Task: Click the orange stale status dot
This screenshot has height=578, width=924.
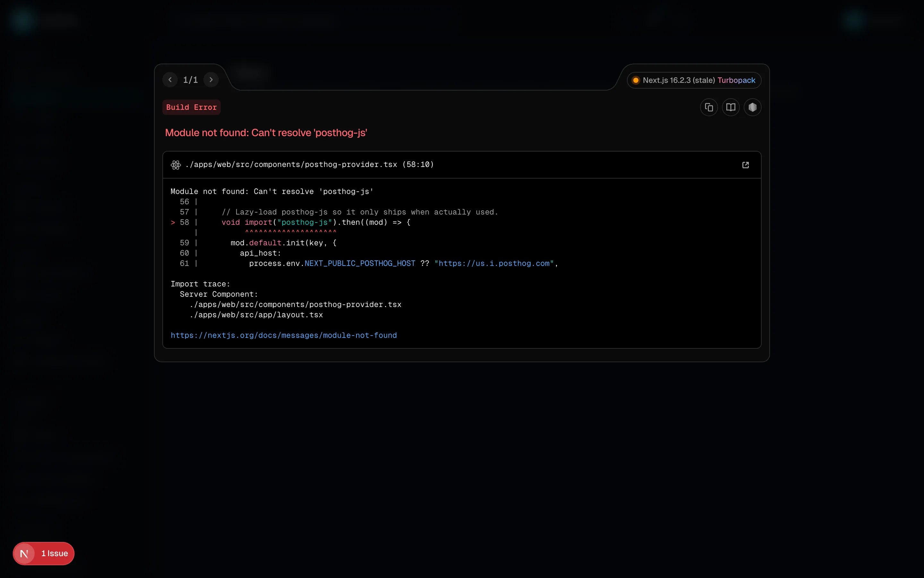Action: [x=636, y=80]
